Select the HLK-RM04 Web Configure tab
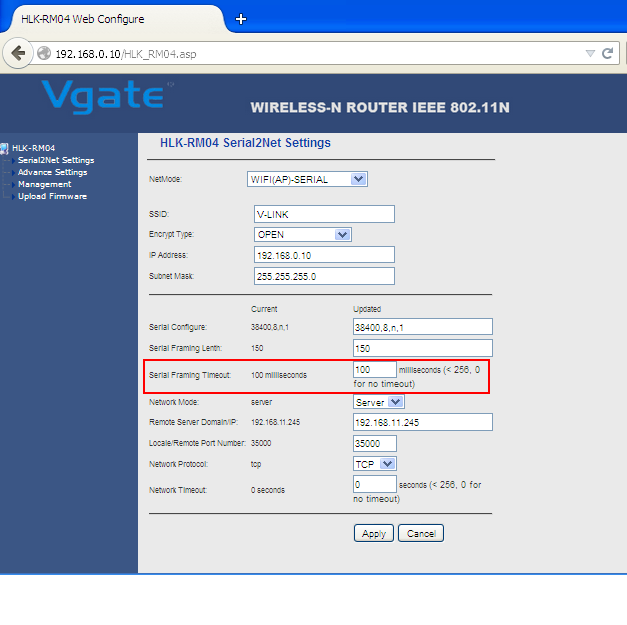Screen dimensions: 627x625 [116, 19]
